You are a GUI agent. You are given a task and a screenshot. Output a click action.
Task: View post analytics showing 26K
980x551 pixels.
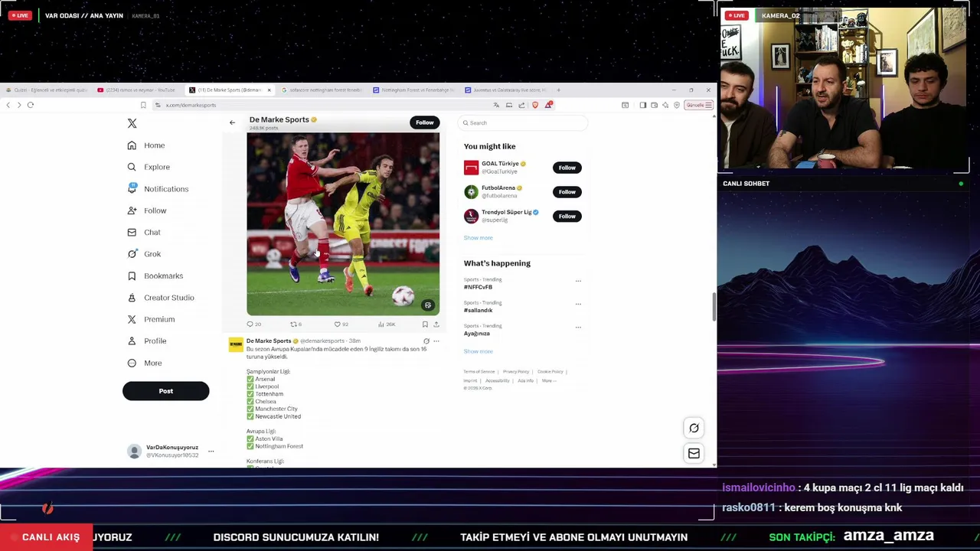click(387, 324)
